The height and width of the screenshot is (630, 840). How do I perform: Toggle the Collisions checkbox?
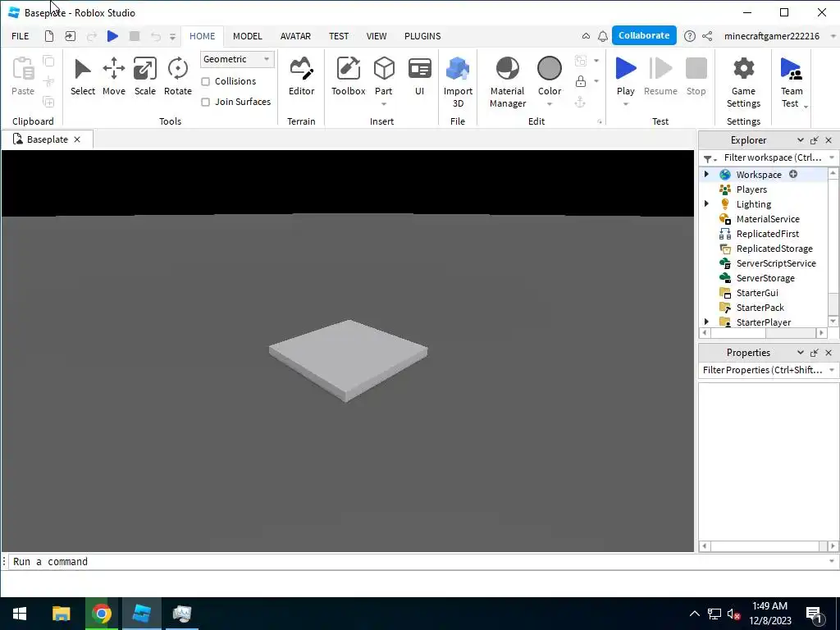click(x=205, y=81)
